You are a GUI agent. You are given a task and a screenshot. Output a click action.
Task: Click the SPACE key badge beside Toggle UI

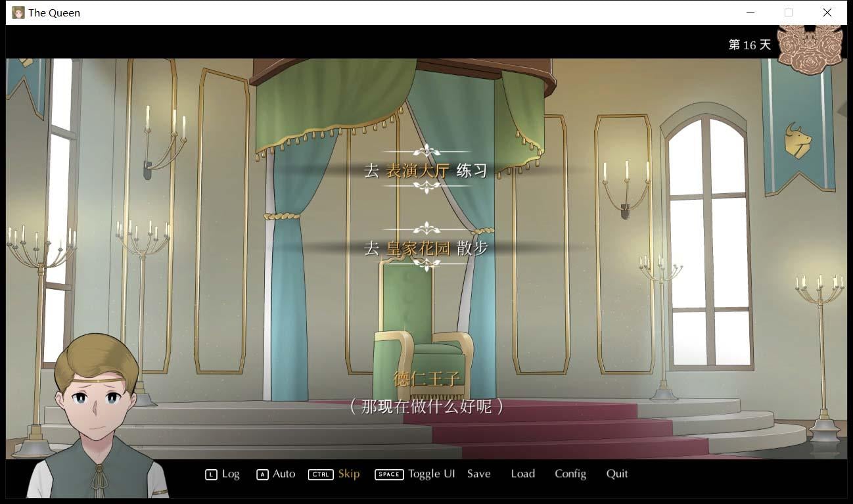[x=388, y=474]
